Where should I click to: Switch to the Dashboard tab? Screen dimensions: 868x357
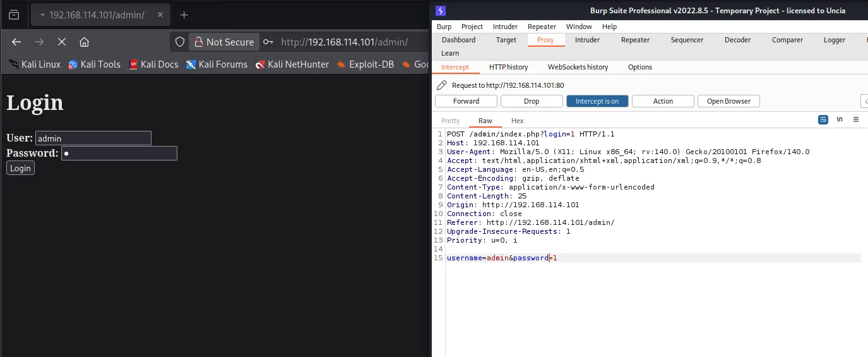pyautogui.click(x=459, y=40)
